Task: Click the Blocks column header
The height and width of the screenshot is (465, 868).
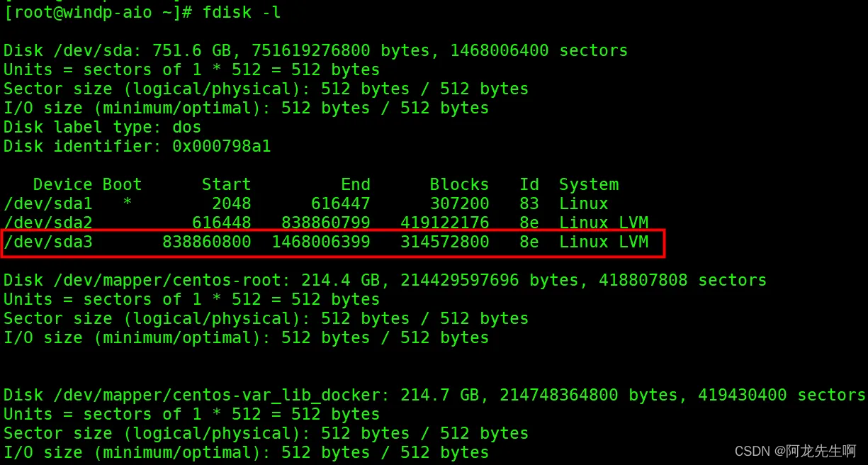Action: point(459,185)
